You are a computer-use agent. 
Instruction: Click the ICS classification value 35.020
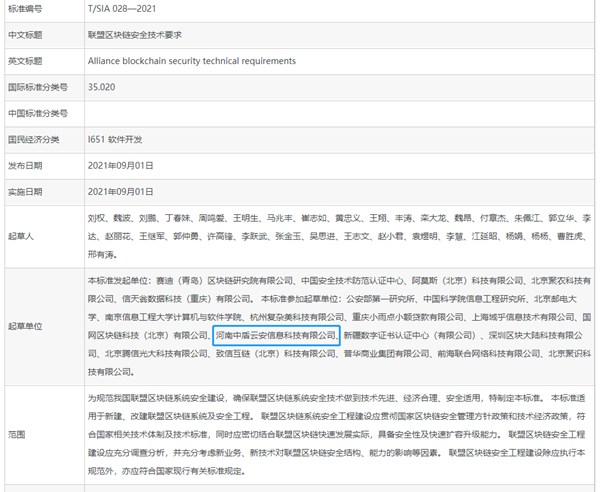coord(103,87)
